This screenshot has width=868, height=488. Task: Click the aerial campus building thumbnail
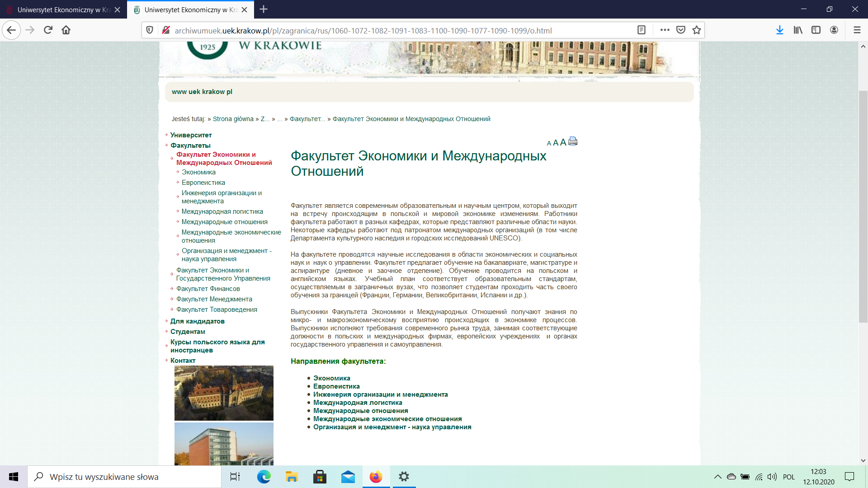[224, 393]
